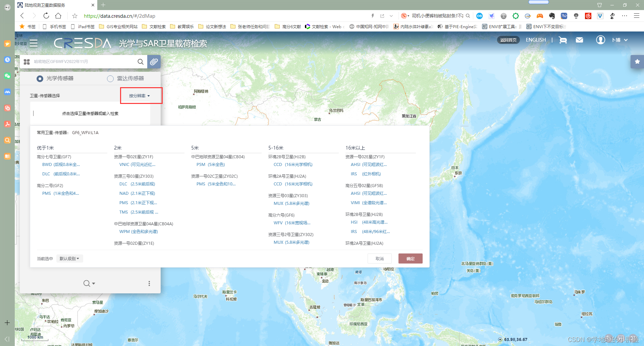Open the WeChat icon in left sidebar
This screenshot has width=644, height=346.
click(7, 76)
